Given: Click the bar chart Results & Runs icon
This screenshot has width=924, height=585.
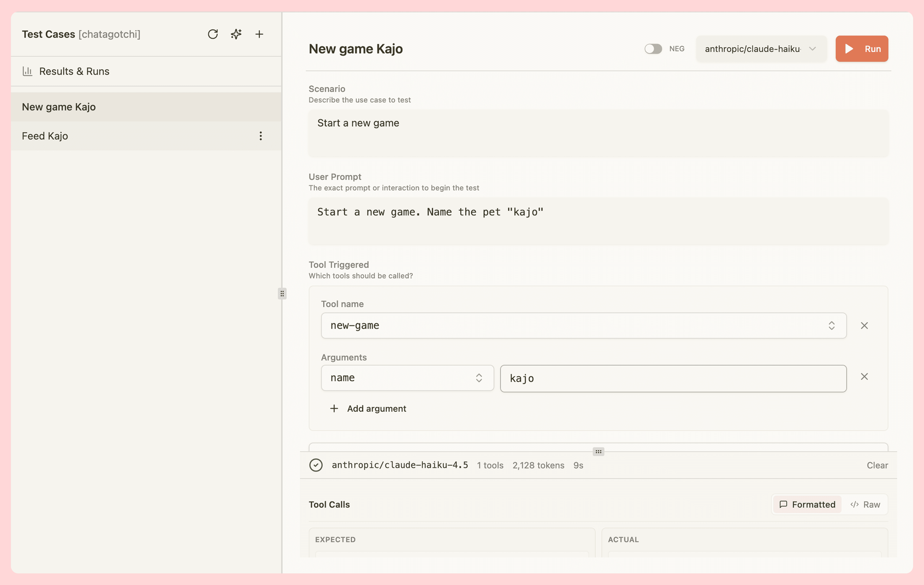Looking at the screenshot, I should tap(27, 71).
